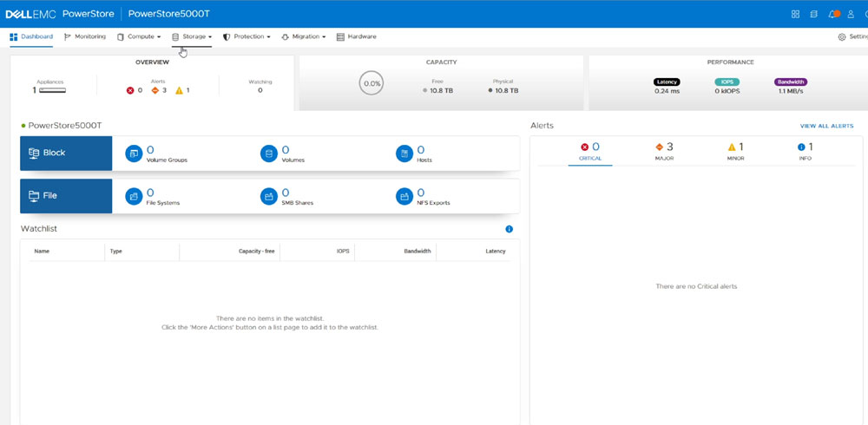The image size is (868, 425).
Task: Click the Volume Groups circle icon
Action: click(134, 154)
